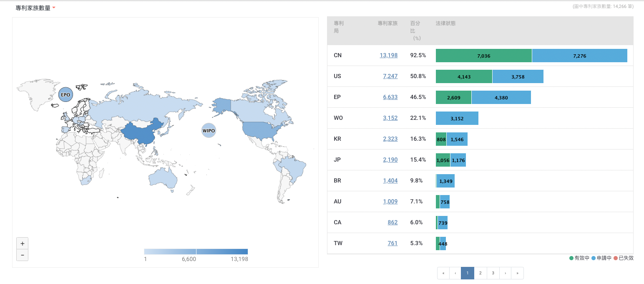Click WO blue pending bar 3,152
Screen dimensions: 644x284
coord(457,118)
